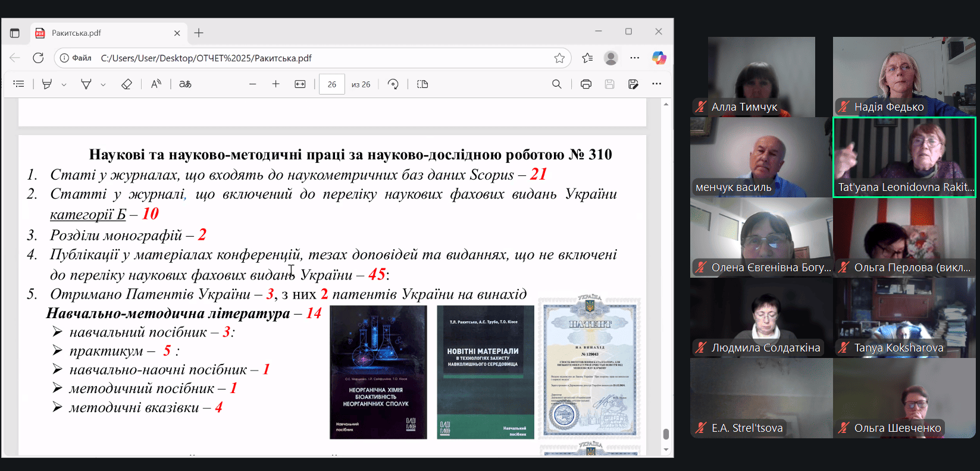Viewport: 980px width, 471px height.
Task: Search within the PDF document
Action: point(556,84)
